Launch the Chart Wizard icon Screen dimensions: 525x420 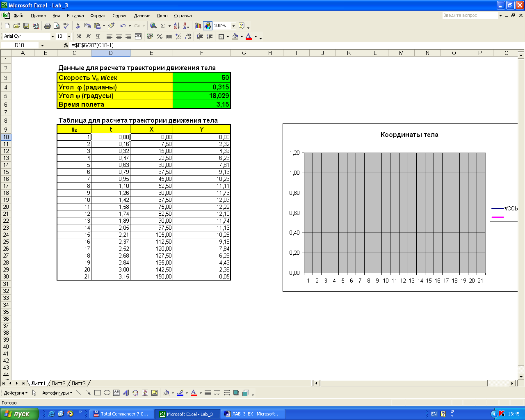pyautogui.click(x=198, y=26)
